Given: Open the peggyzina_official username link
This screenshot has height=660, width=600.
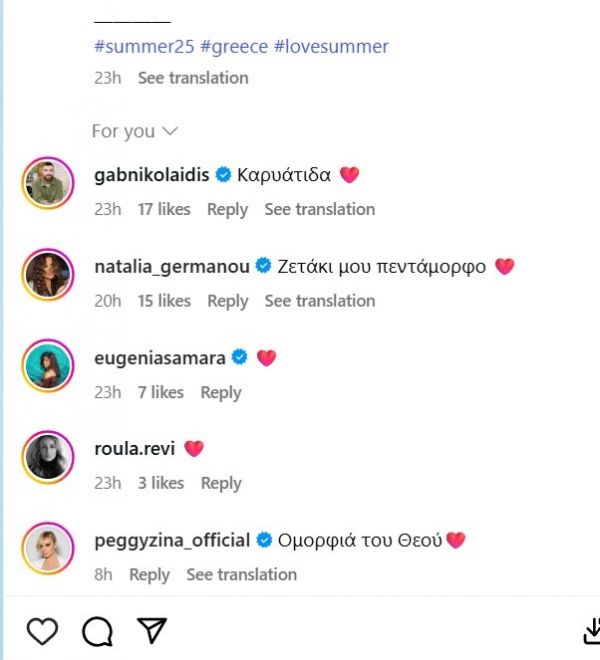Looking at the screenshot, I should 171,540.
